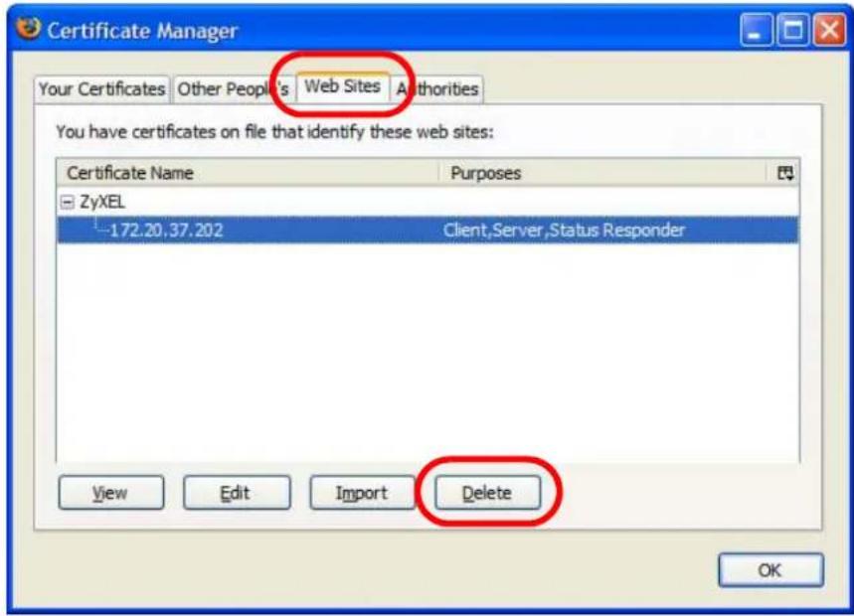
Task: Open the Your Certificates tab
Action: (x=101, y=88)
